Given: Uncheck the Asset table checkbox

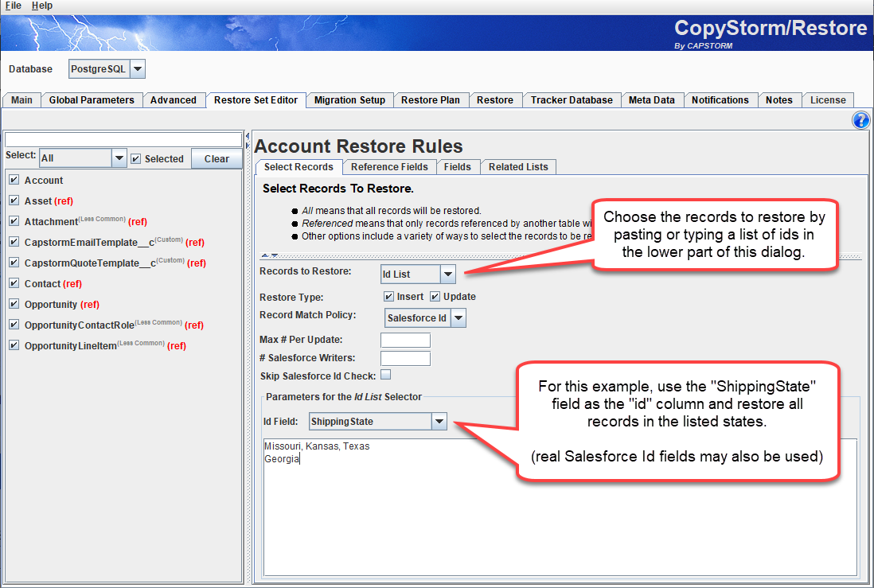Looking at the screenshot, I should (x=14, y=201).
